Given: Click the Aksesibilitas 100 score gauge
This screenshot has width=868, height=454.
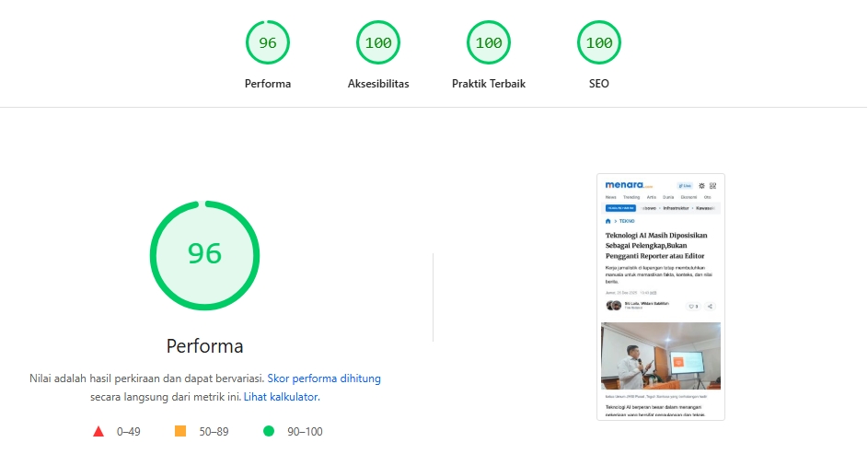Looking at the screenshot, I should (378, 42).
